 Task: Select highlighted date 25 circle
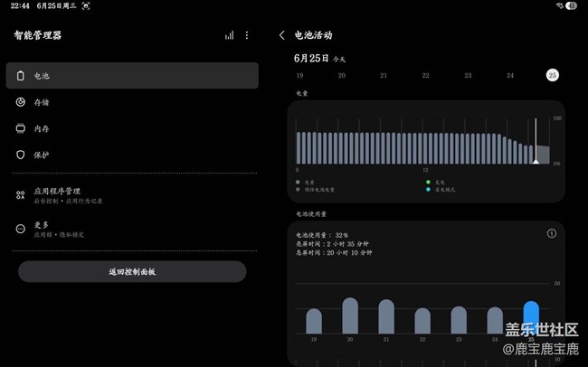[x=552, y=75]
